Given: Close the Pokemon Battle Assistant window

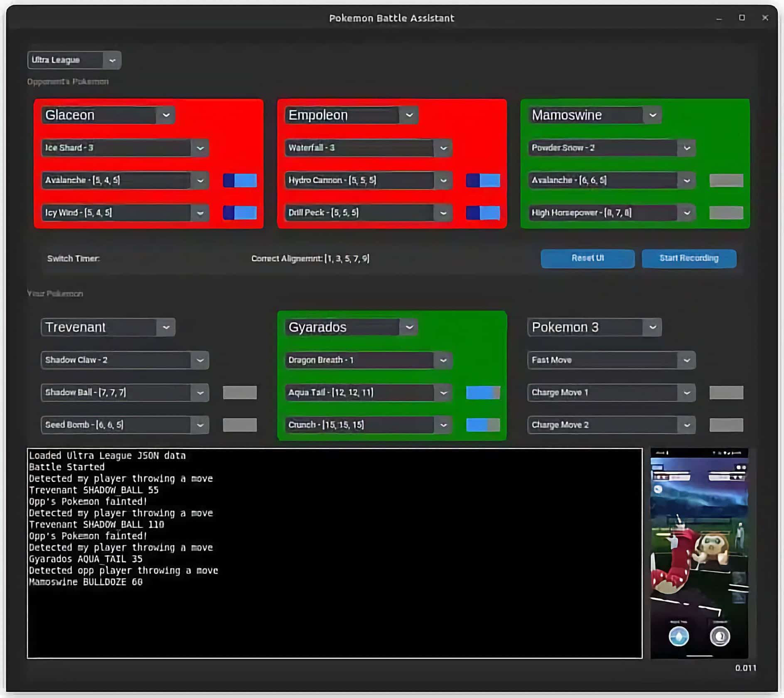Looking at the screenshot, I should pyautogui.click(x=765, y=18).
